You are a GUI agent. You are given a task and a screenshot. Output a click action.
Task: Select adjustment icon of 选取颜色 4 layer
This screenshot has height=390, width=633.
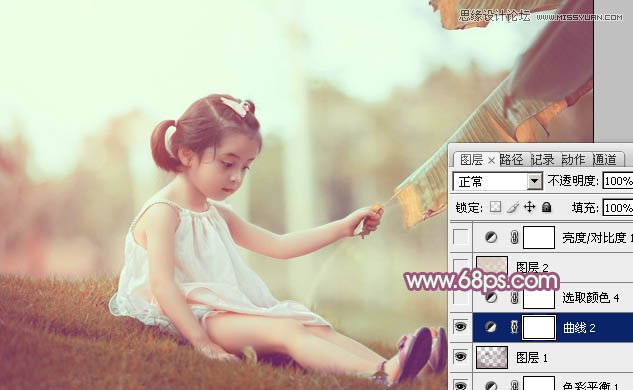491,298
